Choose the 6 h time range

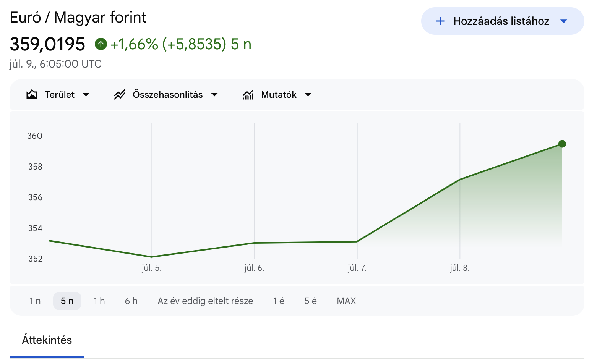point(131,301)
